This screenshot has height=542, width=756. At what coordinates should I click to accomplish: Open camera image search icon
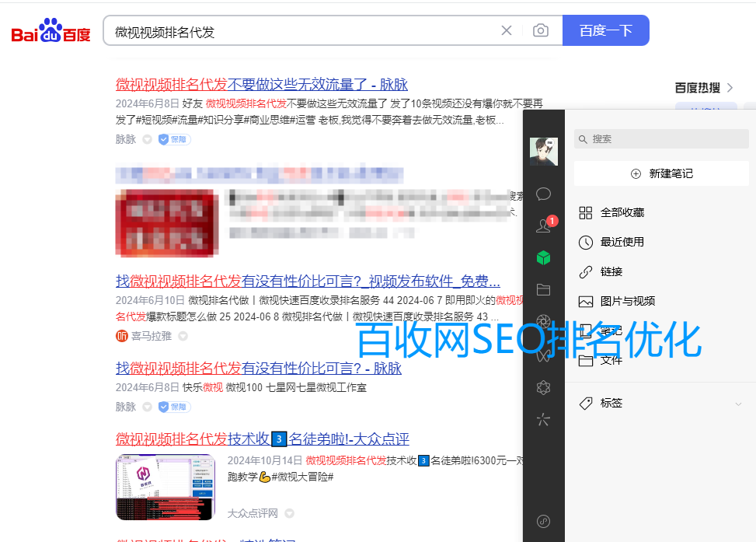(x=541, y=31)
